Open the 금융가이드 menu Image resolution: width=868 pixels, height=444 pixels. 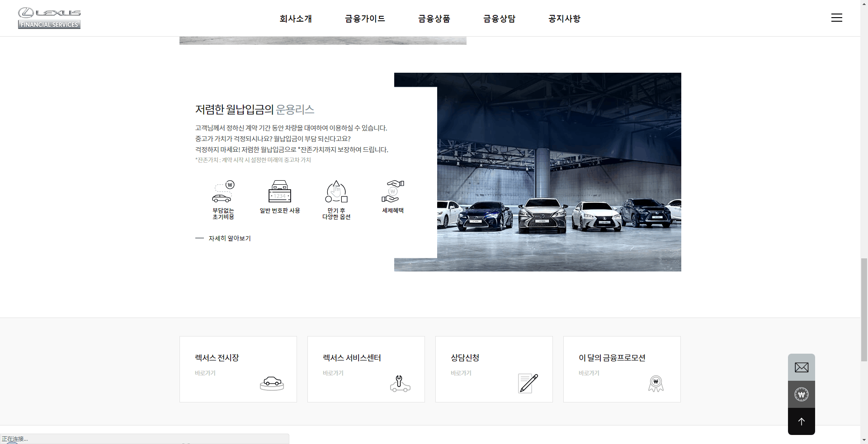[365, 19]
